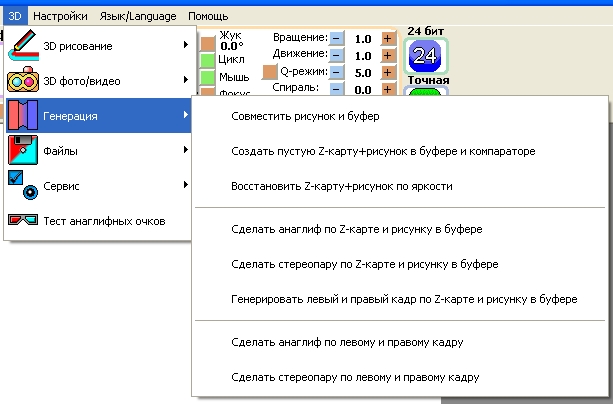Viewport: 613px width, 404px height.
Task: Expand the Сервис submenu arrow
Action: click(186, 185)
